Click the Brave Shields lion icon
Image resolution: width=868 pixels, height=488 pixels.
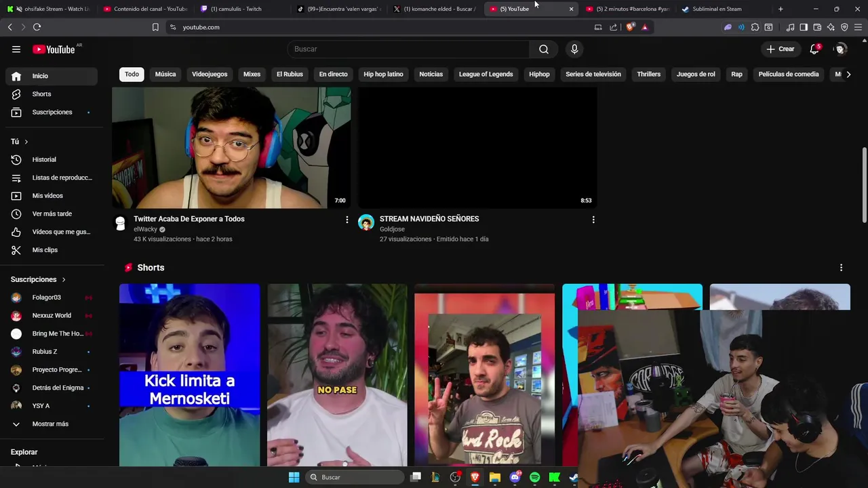coord(631,27)
